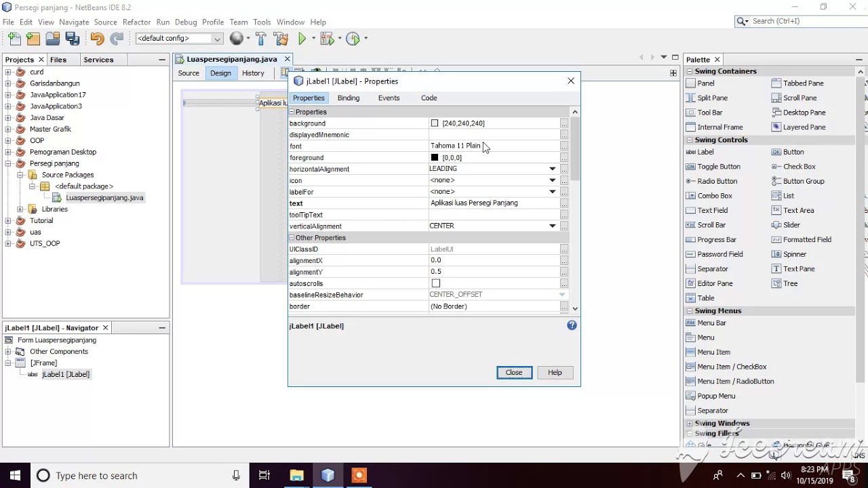Expand the Libraries node
Viewport: 868px width, 488px height.
coord(20,209)
